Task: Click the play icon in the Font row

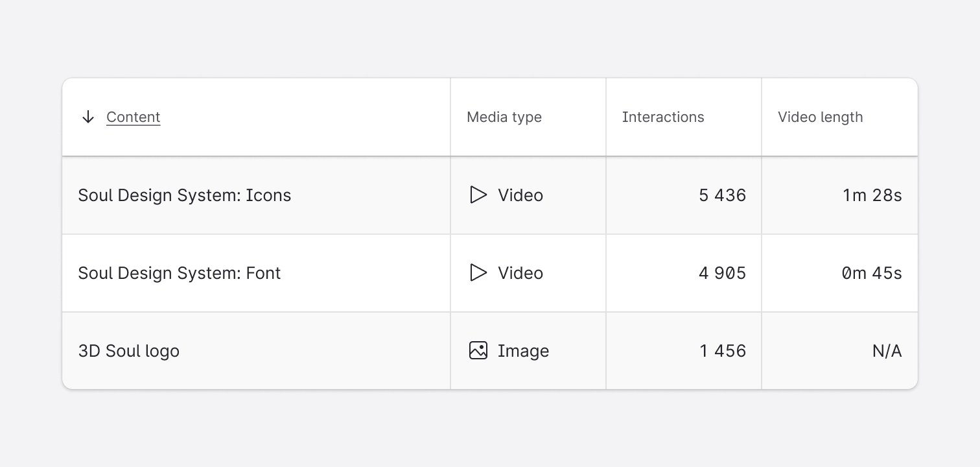Action: pos(478,273)
